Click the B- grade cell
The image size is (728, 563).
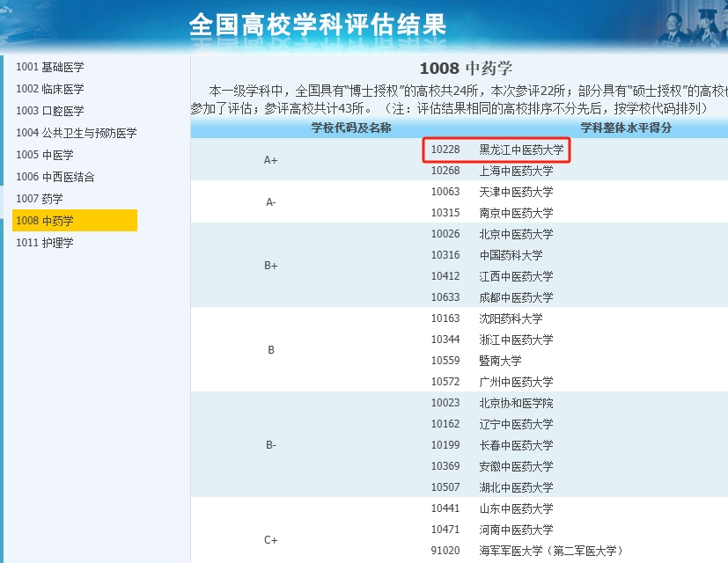270,445
